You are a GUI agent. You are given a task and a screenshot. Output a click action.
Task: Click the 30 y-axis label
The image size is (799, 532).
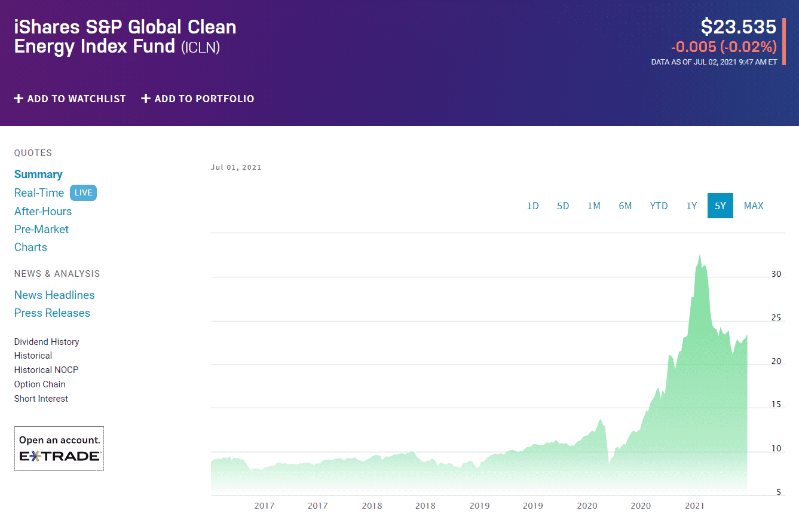776,274
